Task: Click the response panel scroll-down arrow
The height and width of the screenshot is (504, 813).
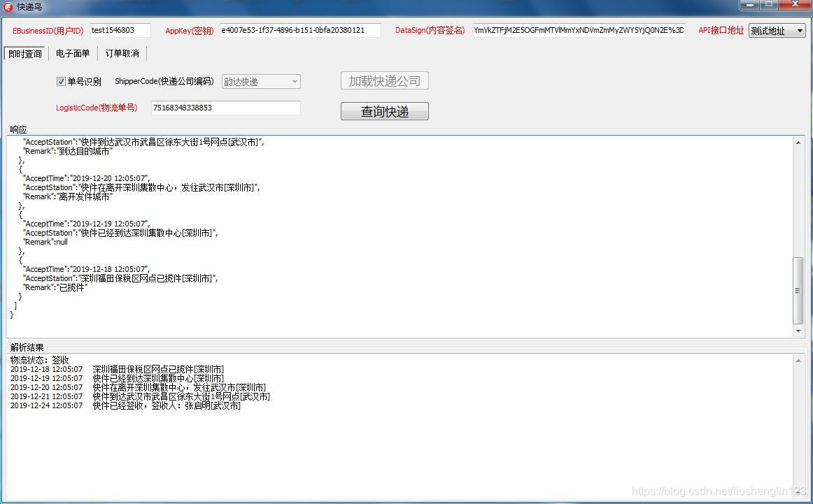Action: click(x=798, y=331)
